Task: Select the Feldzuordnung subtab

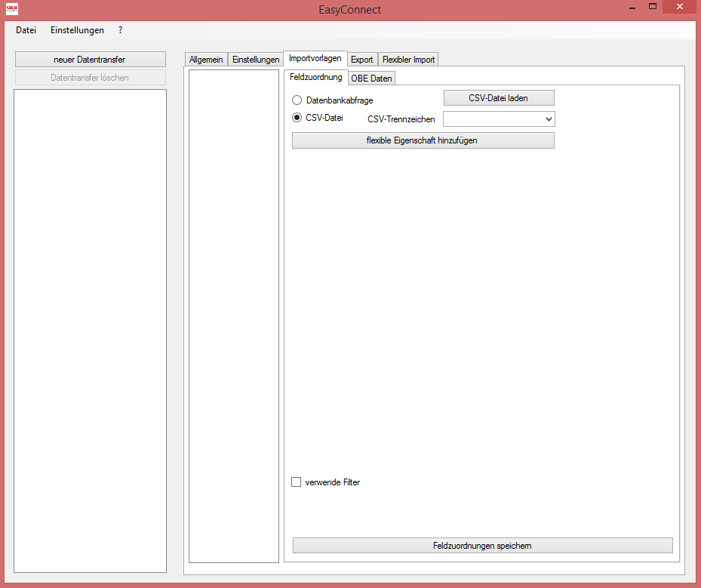Action: click(x=315, y=76)
